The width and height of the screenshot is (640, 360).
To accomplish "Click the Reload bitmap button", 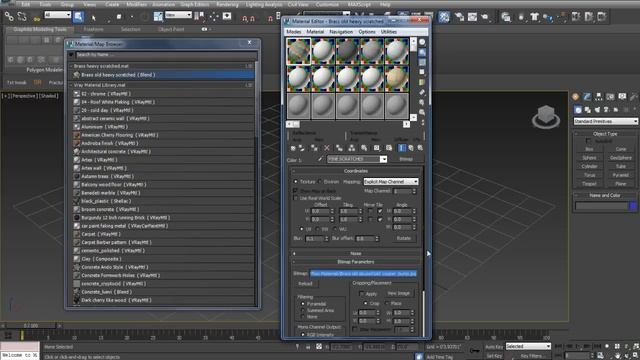I will tap(305, 284).
